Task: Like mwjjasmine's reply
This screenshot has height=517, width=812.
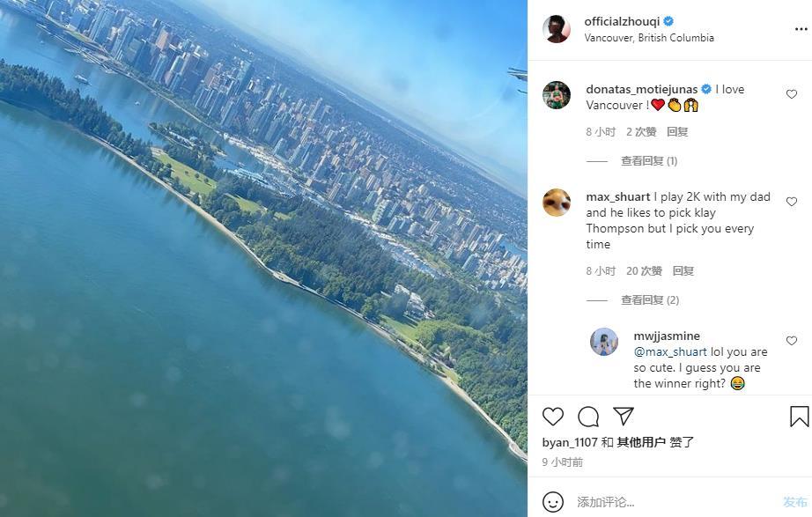Action: 791,340
